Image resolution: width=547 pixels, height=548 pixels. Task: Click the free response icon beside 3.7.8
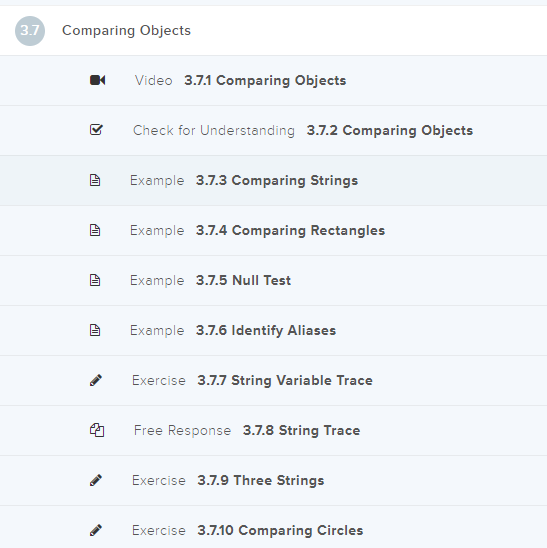(97, 430)
